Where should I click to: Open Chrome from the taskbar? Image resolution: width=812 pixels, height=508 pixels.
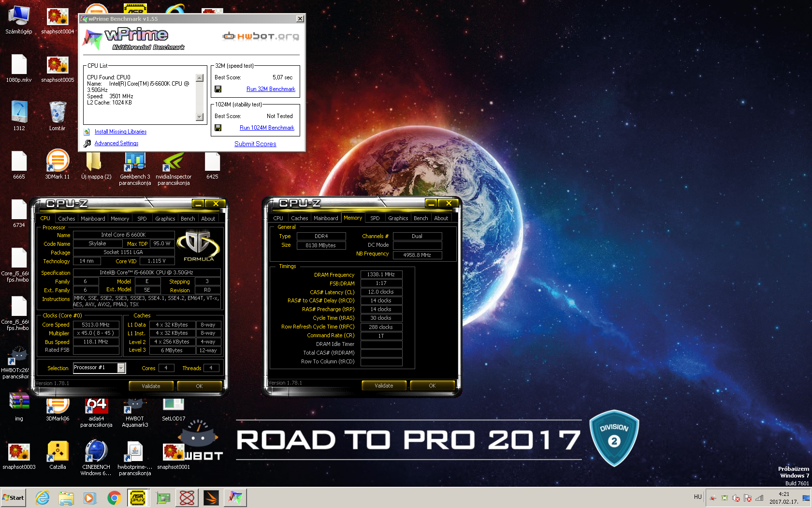pyautogui.click(x=114, y=497)
